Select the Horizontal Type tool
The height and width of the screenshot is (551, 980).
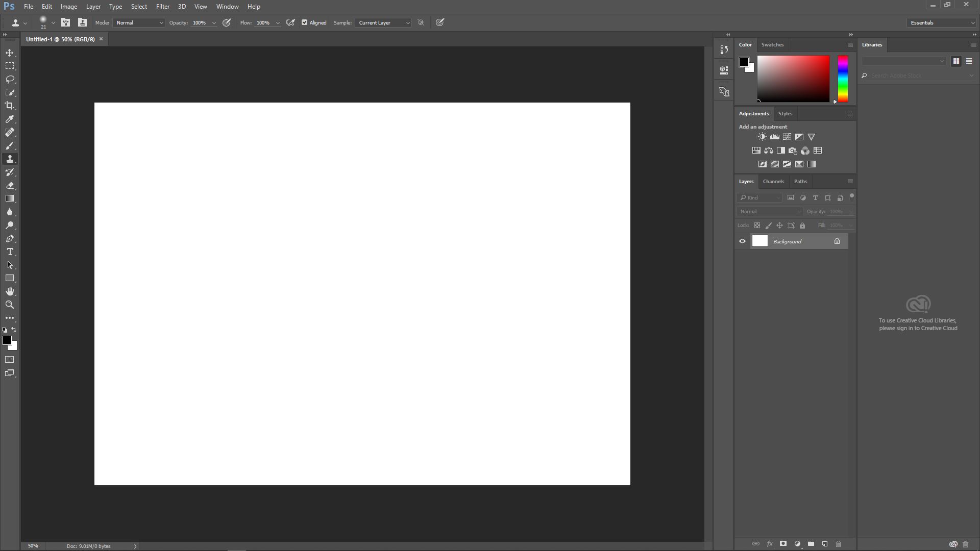[x=10, y=252]
